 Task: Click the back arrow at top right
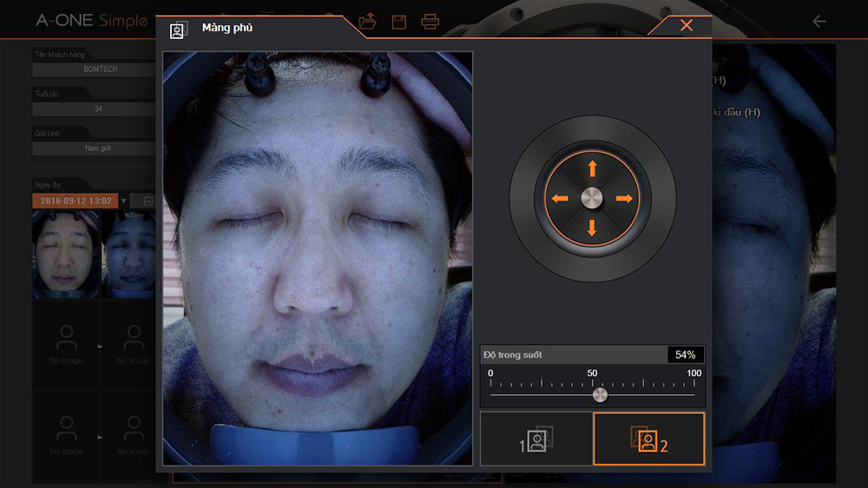[x=819, y=22]
